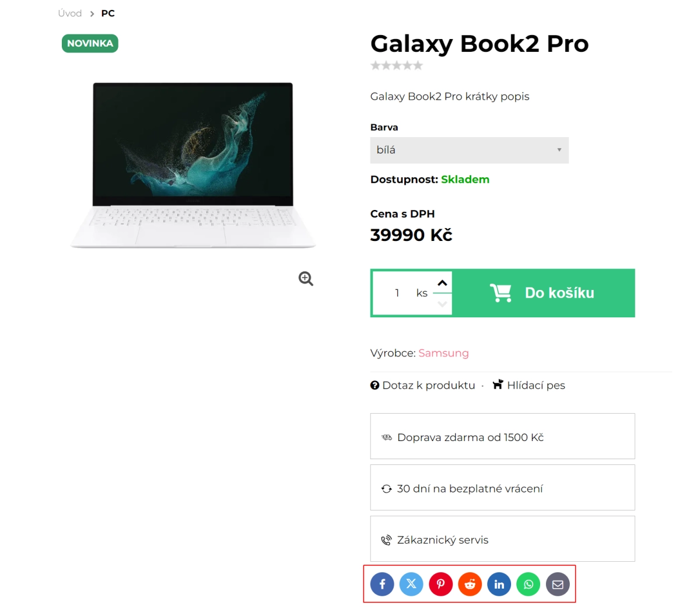This screenshot has height=612, width=700.
Task: Share product on Reddit
Action: [x=470, y=584]
